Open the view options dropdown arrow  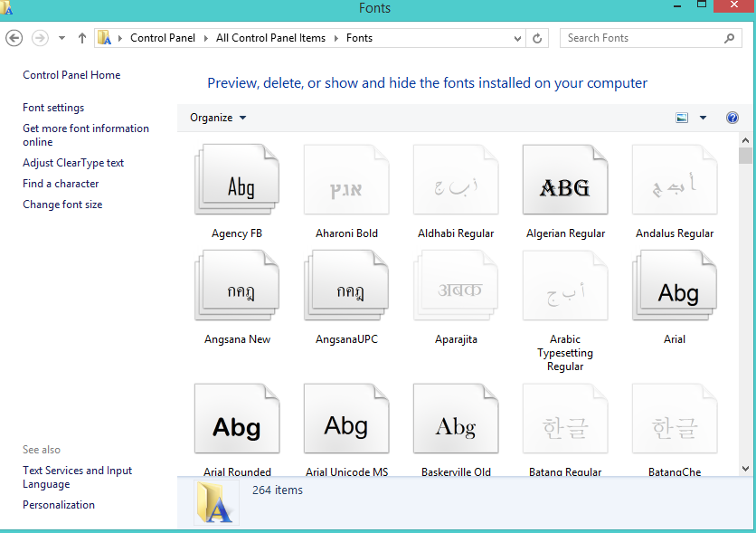tap(703, 118)
